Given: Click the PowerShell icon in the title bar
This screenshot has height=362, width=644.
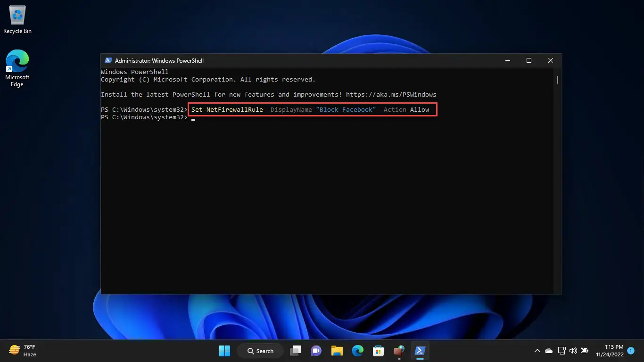Looking at the screenshot, I should click(108, 60).
